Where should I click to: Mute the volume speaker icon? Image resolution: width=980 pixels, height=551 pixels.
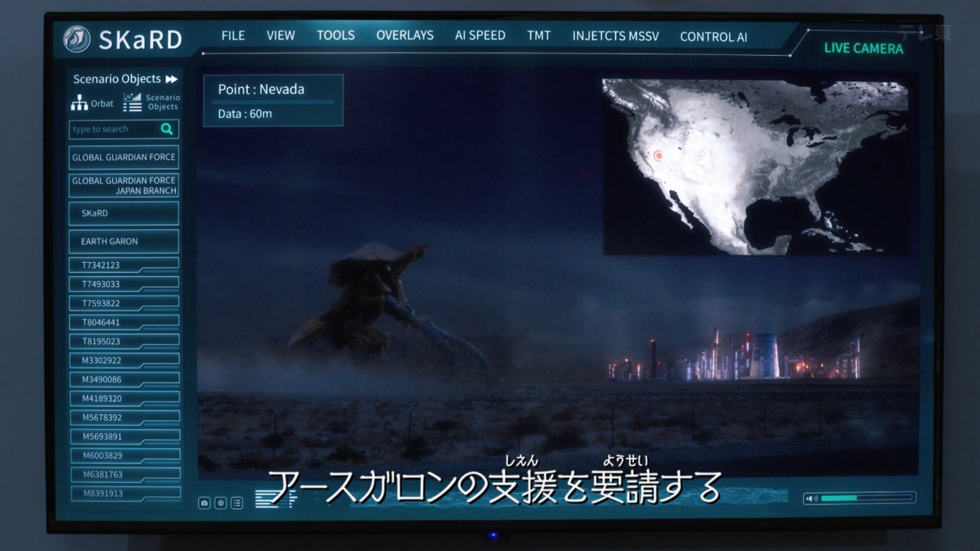point(812,498)
